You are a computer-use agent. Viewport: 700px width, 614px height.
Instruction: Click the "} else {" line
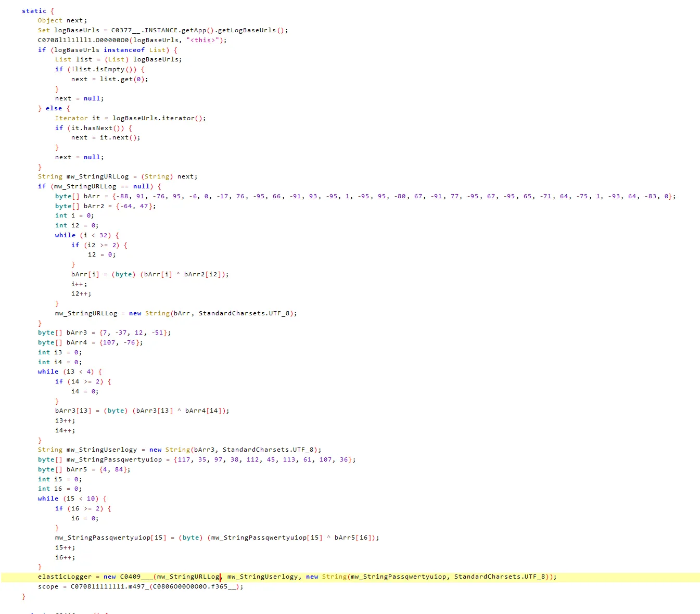click(54, 108)
